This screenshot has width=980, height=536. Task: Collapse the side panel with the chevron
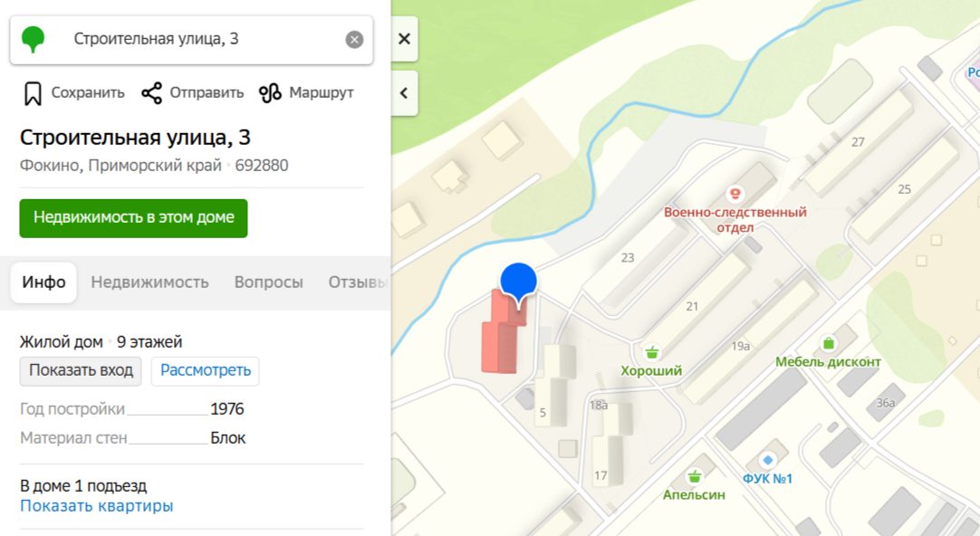coord(404,93)
